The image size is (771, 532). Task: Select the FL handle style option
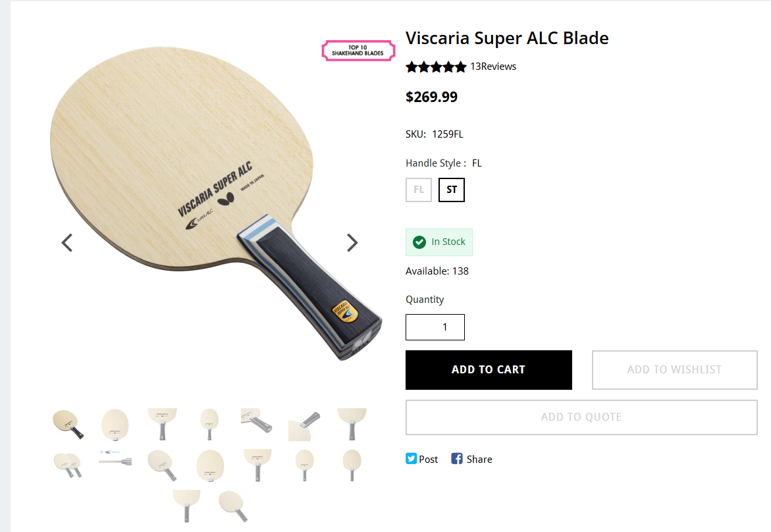419,190
